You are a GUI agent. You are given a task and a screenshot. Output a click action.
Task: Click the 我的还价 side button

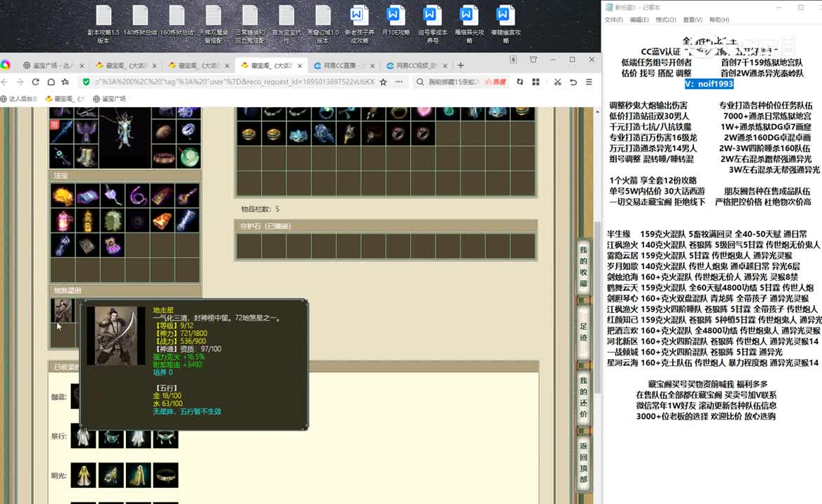click(x=583, y=397)
